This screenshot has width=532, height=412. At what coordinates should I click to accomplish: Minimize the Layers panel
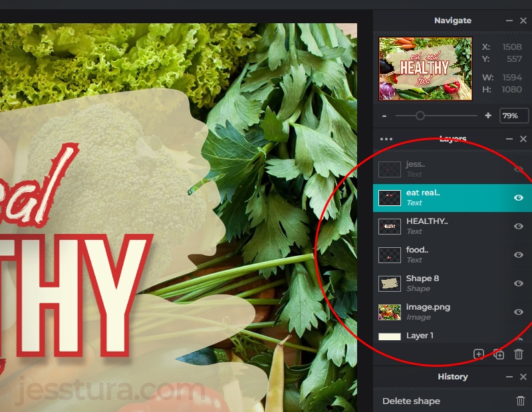[x=509, y=139]
